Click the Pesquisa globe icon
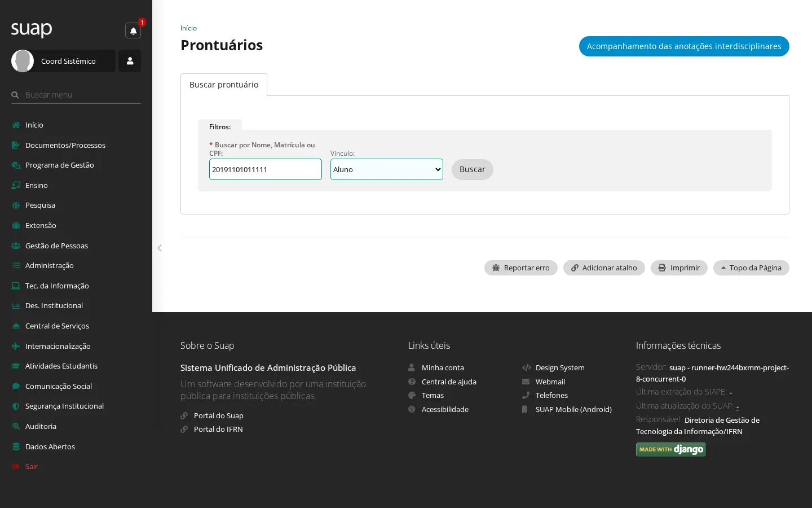The image size is (812, 508). (x=16, y=205)
